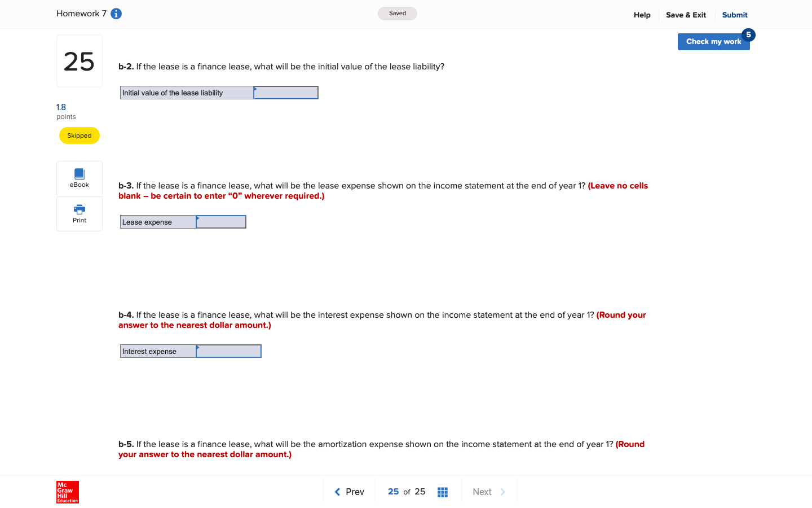Click the Next arrow chevron

502,492
